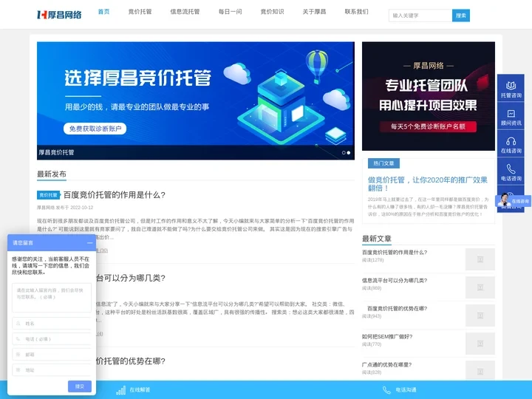Click the 提交 submit button
This screenshot has width=532, height=399.
[x=79, y=386]
